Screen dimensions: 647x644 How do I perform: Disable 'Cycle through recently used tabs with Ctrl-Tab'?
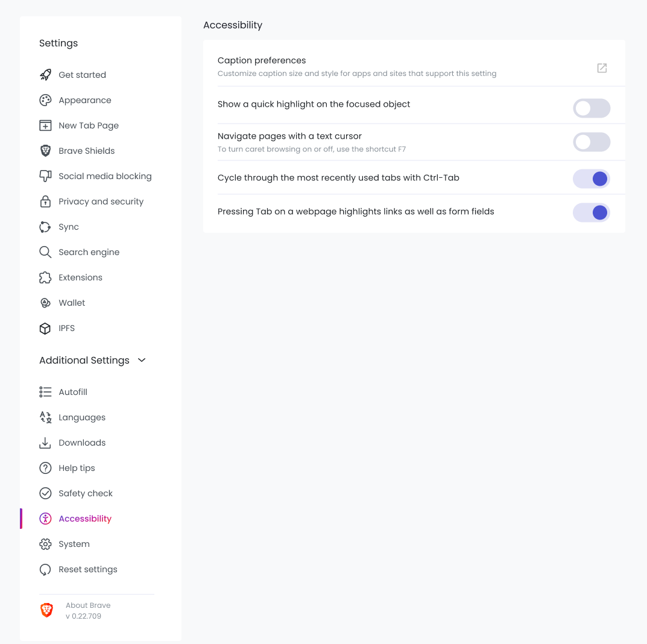click(x=592, y=178)
